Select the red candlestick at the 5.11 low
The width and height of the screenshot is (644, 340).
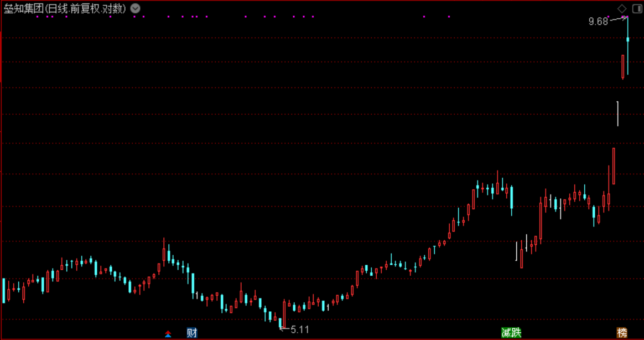click(x=284, y=314)
